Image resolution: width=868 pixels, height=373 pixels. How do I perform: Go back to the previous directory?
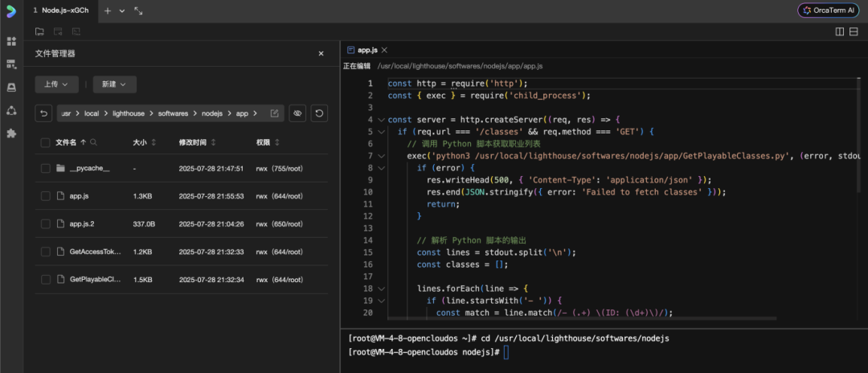(x=44, y=113)
